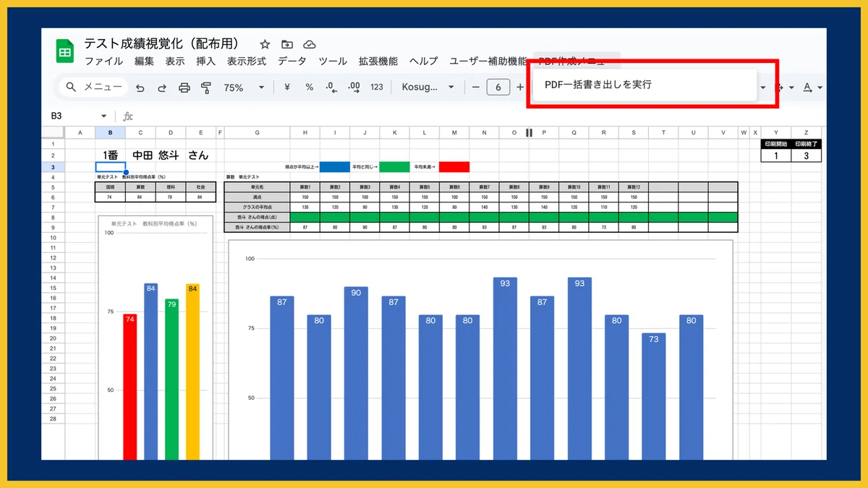
Task: Click the 印刷終了 header cell
Action: (x=806, y=144)
